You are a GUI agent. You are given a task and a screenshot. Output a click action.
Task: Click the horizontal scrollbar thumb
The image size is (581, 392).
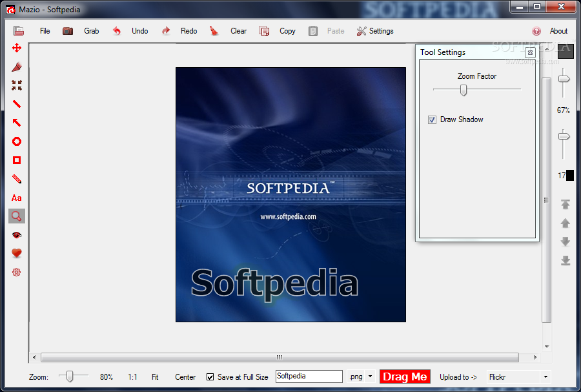pyautogui.click(x=280, y=358)
